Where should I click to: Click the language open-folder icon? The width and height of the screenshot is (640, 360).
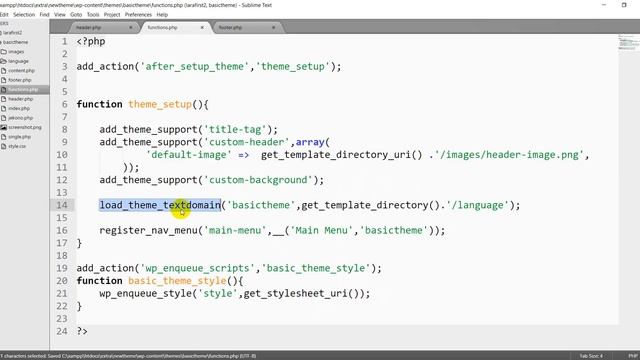tap(4, 61)
